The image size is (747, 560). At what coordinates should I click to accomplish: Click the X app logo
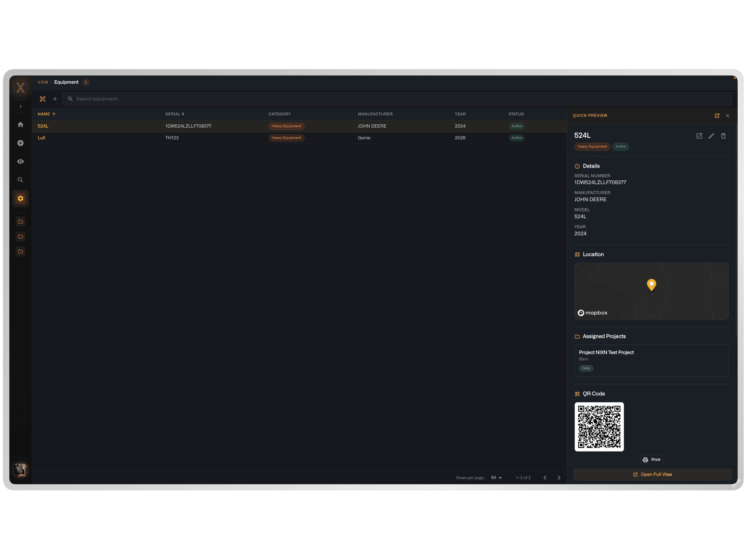tap(21, 87)
